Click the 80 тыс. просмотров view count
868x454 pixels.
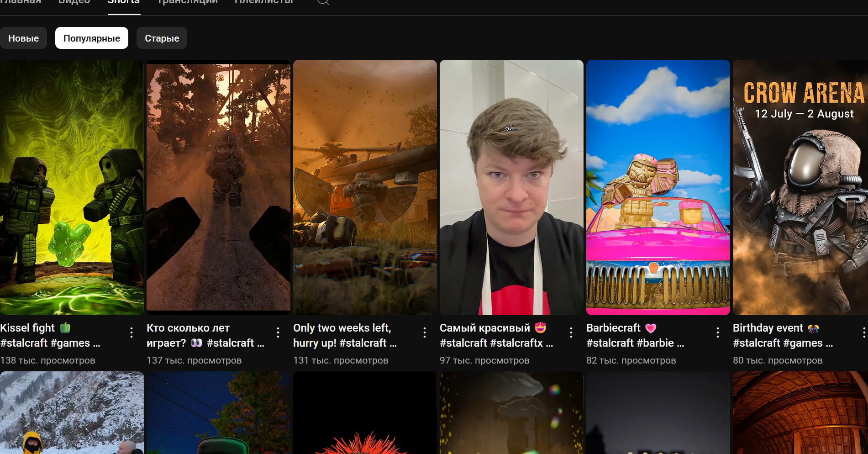pos(778,360)
